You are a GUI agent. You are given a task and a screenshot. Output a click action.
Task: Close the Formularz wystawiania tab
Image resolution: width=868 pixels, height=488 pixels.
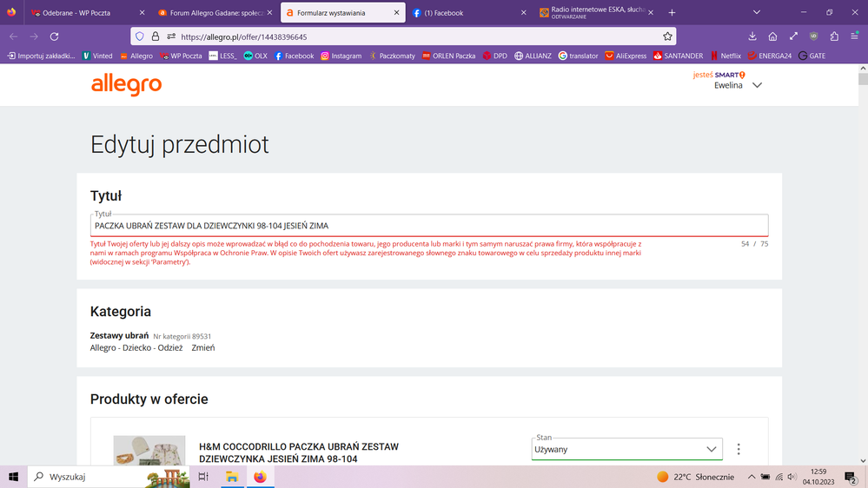[396, 13]
